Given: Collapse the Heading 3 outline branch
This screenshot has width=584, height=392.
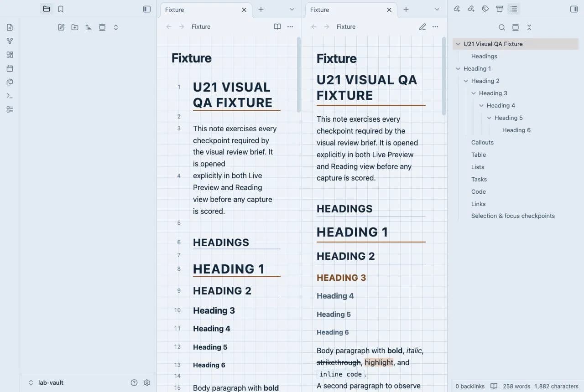Looking at the screenshot, I should point(474,93).
